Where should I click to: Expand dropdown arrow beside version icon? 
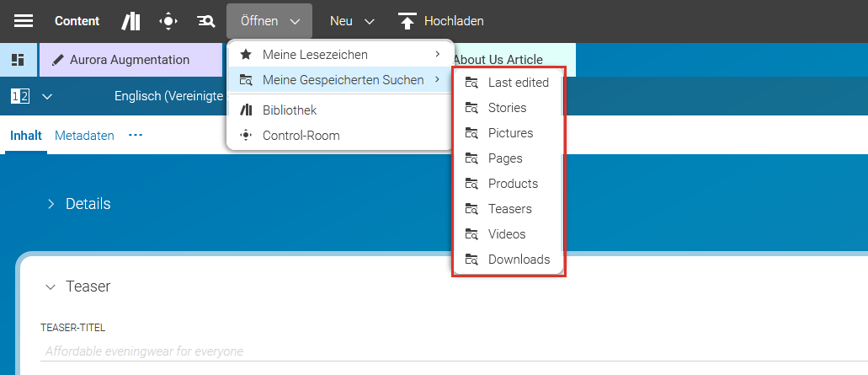[47, 96]
